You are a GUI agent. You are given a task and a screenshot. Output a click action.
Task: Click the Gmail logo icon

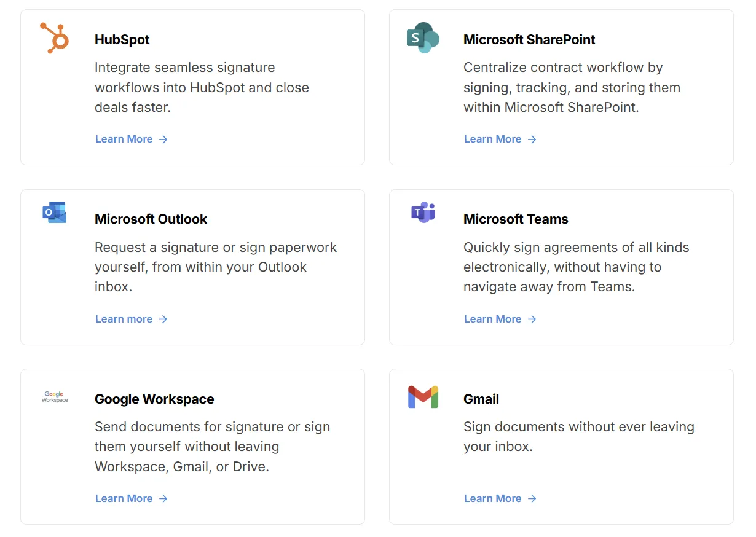pyautogui.click(x=423, y=398)
